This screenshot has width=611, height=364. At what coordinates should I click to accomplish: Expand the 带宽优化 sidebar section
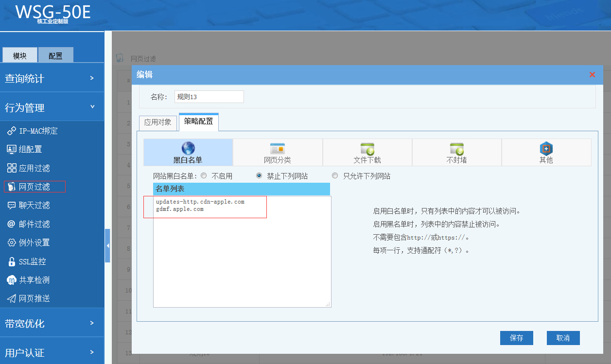[52, 323]
